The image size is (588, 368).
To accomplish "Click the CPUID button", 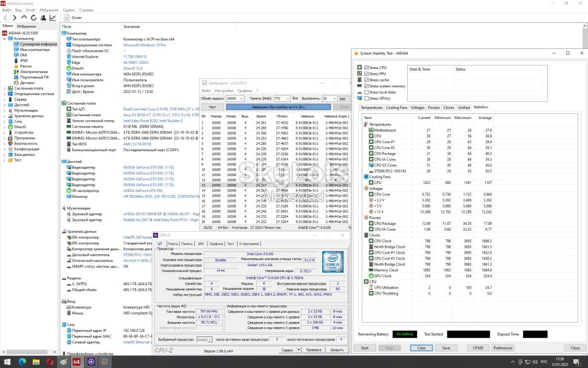I will pos(478,348).
